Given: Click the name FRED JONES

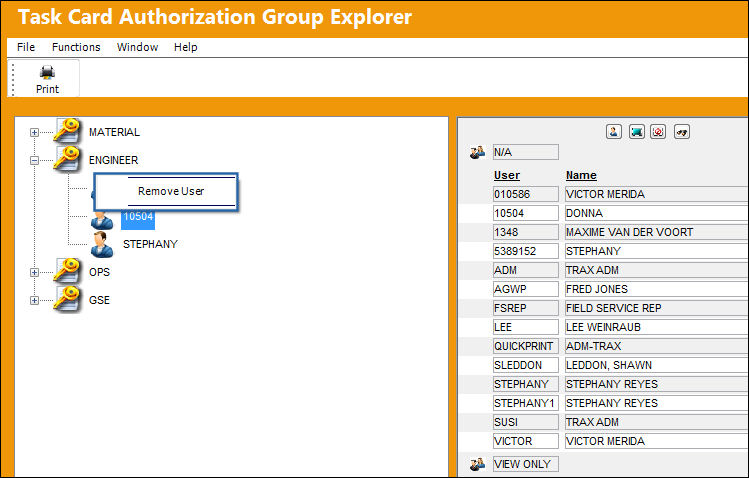Looking at the screenshot, I should tap(597, 289).
